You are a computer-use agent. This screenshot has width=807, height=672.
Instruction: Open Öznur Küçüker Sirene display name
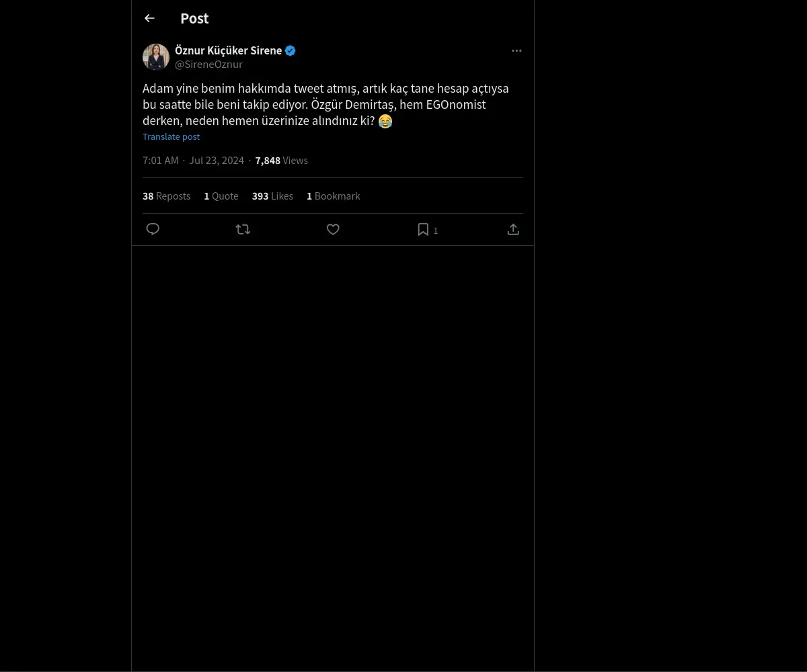coord(228,50)
